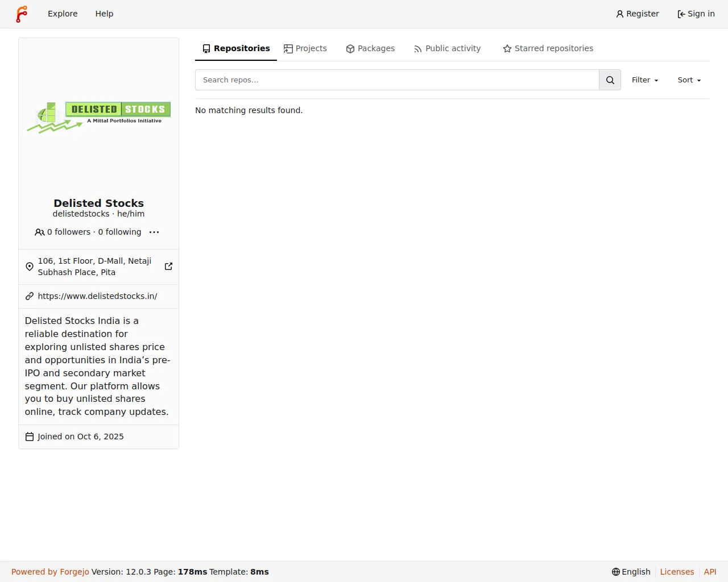Focus the Search repos input field
Screen dimensions: 728x582
tap(397, 80)
